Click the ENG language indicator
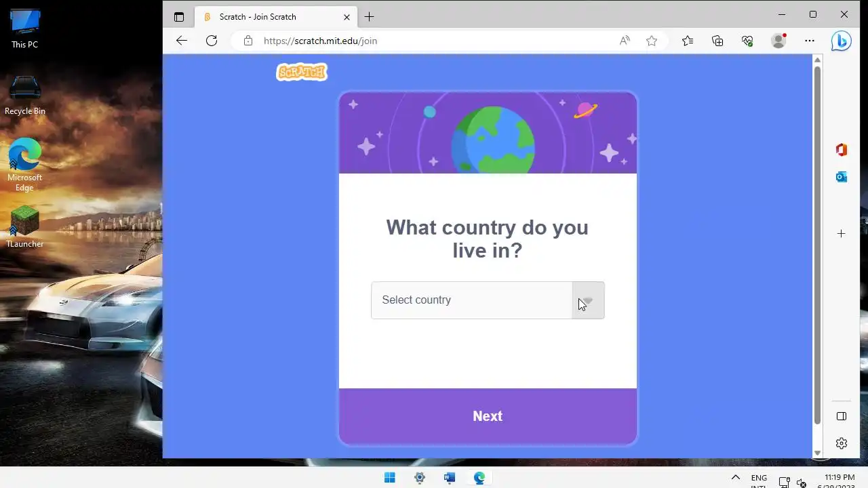The width and height of the screenshot is (868, 488). pyautogui.click(x=759, y=480)
